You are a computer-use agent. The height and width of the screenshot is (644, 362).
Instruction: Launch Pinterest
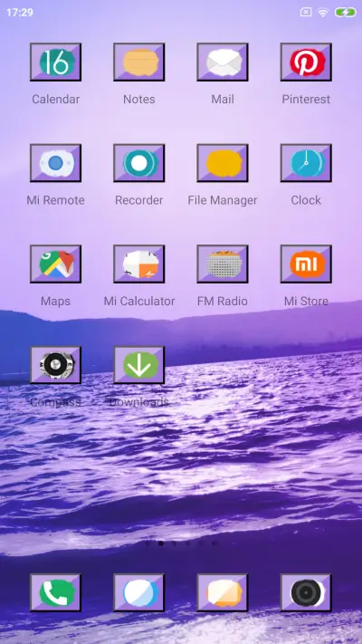[x=306, y=62]
